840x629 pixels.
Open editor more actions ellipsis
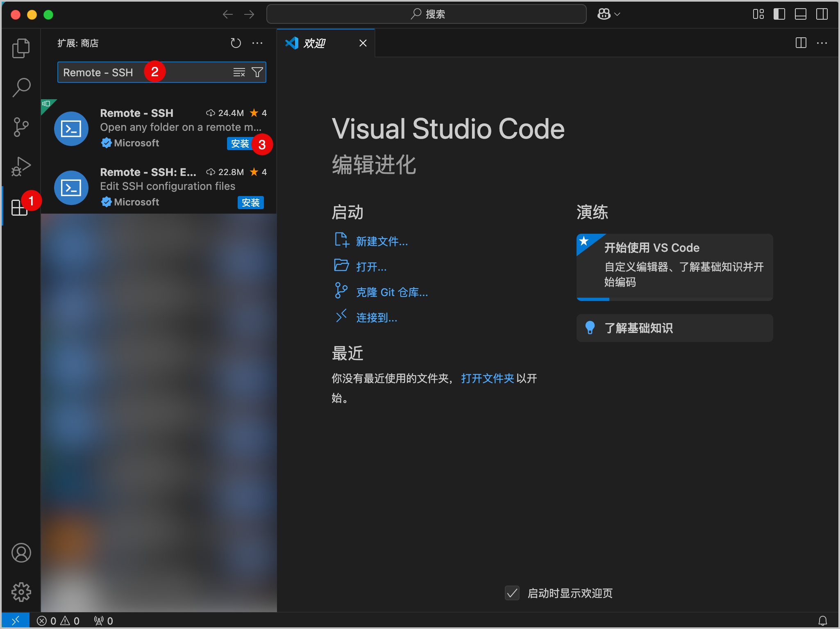coord(822,43)
